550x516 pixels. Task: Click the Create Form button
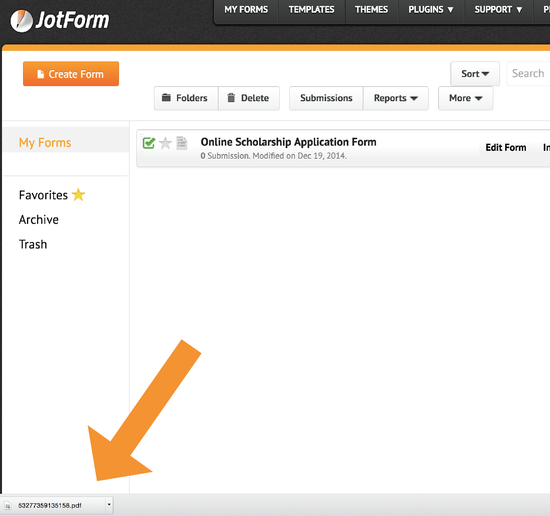[71, 74]
